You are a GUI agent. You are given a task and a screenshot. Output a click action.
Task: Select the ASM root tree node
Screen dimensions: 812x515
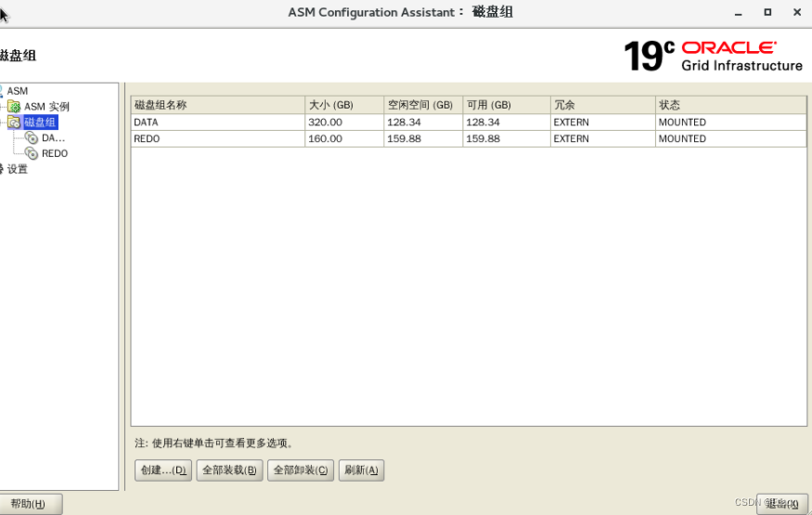click(x=17, y=91)
